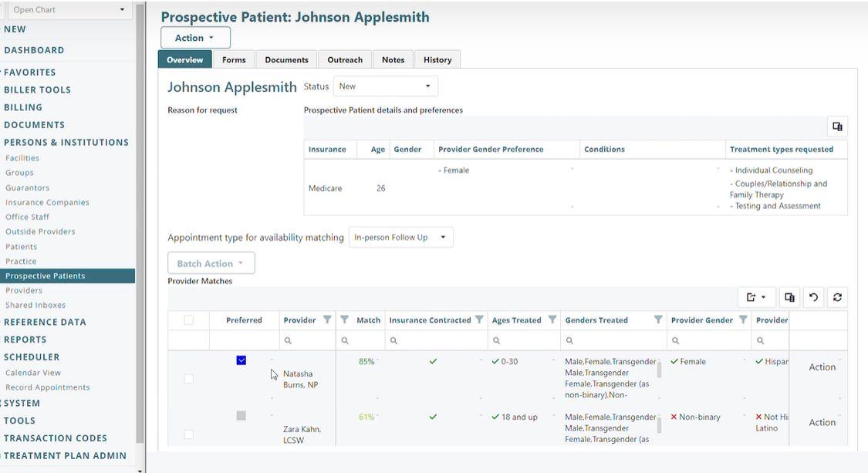Open filter for Genders Treated column
868x473 pixels.
658,320
